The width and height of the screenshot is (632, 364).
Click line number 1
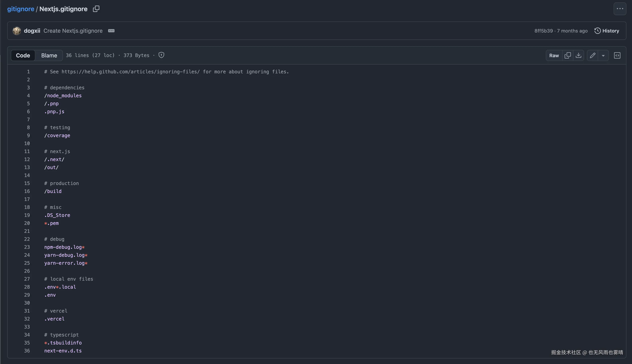click(x=28, y=72)
